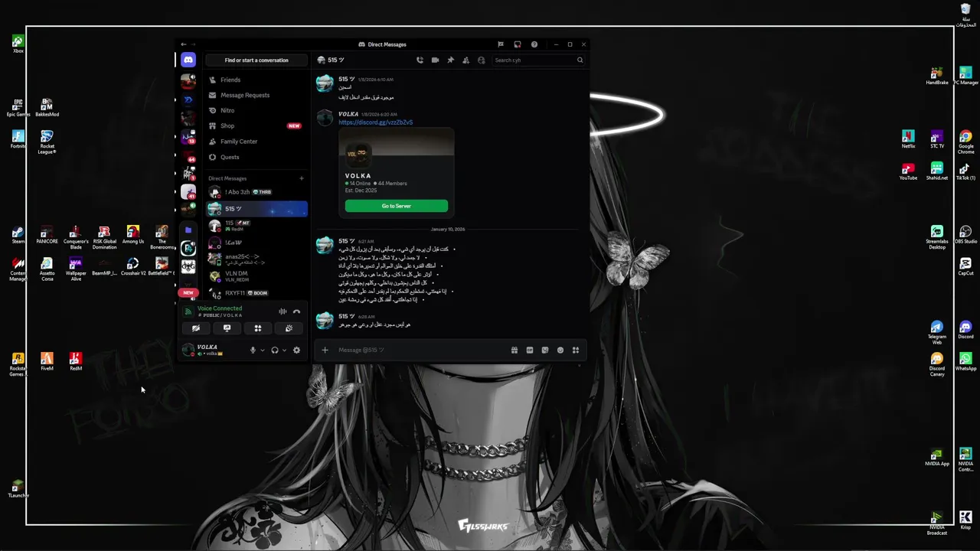Open OBS Studio desktop shortcut

click(x=965, y=236)
